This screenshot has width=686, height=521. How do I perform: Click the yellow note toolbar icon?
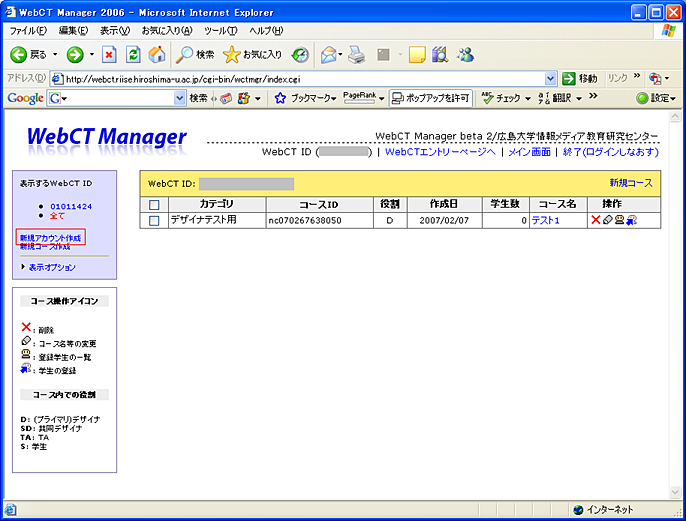tap(417, 55)
